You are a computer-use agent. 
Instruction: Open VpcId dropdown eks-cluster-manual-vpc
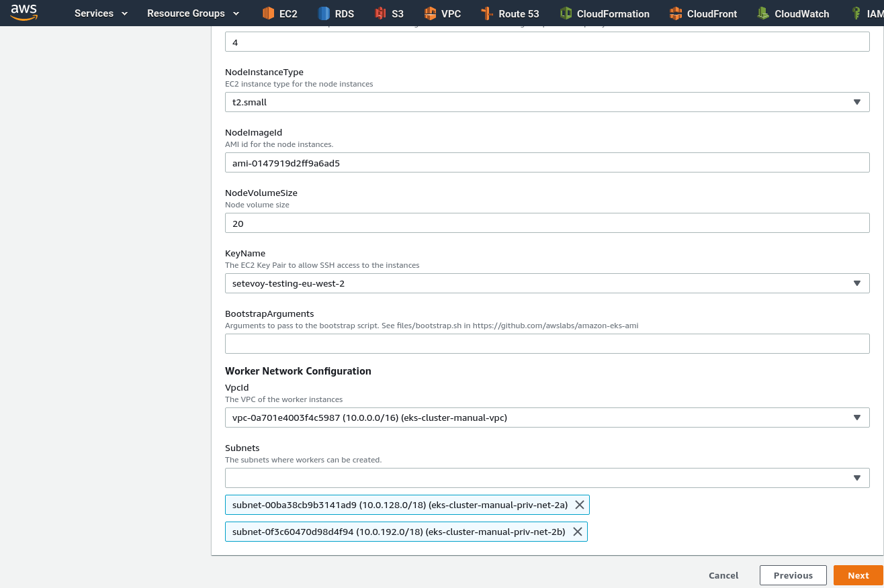[x=547, y=418]
